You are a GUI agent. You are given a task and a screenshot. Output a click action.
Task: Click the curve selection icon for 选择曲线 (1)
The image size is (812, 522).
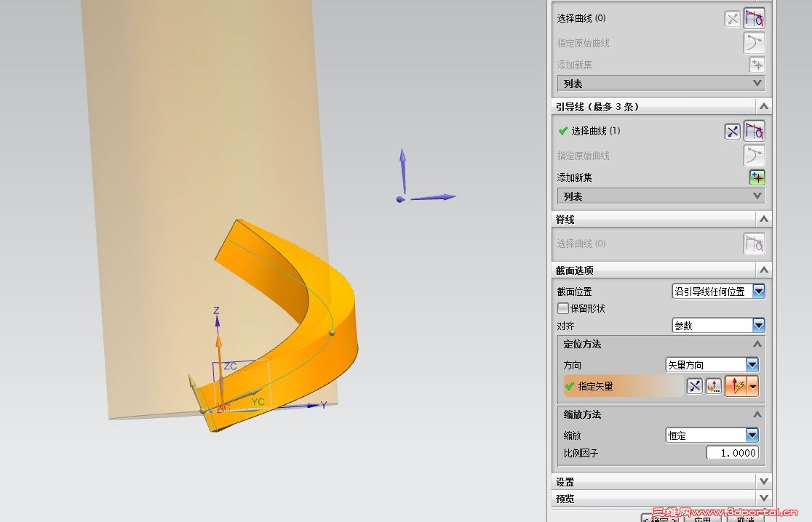point(755,131)
